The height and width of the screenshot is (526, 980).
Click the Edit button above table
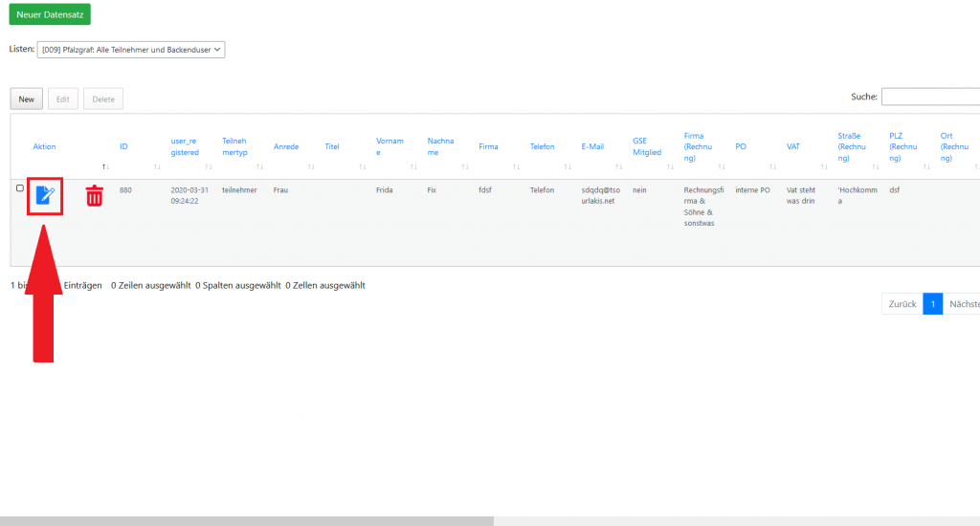tap(63, 99)
